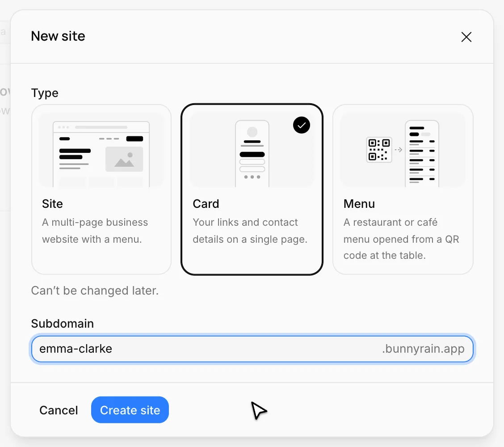Click 'A restaurant or café menu' description
504x447 pixels.
click(401, 239)
